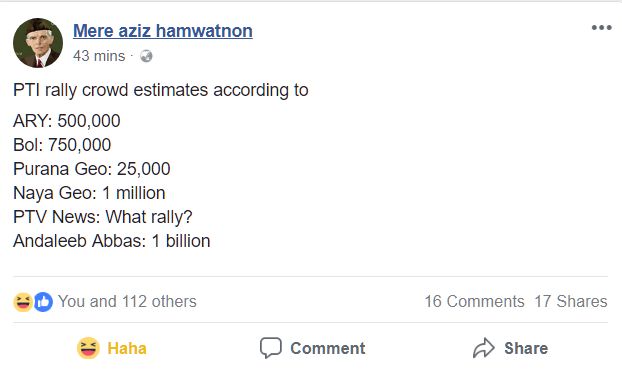Click the blue thumbs-up Like reaction icon
The width and height of the screenshot is (622, 371).
coord(44,302)
